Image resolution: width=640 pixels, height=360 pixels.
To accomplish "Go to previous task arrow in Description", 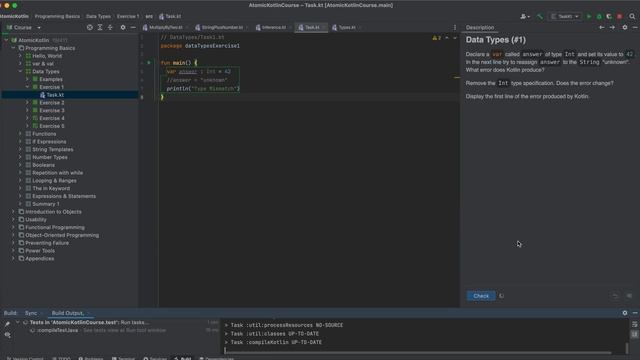I will [x=602, y=27].
